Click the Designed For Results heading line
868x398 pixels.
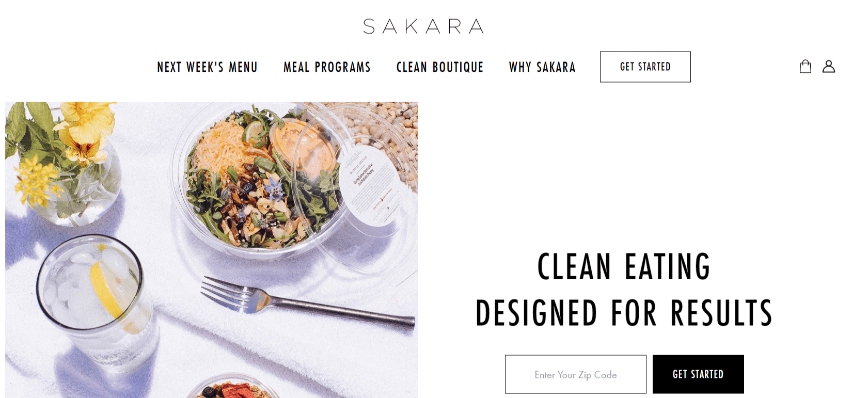[x=624, y=313]
